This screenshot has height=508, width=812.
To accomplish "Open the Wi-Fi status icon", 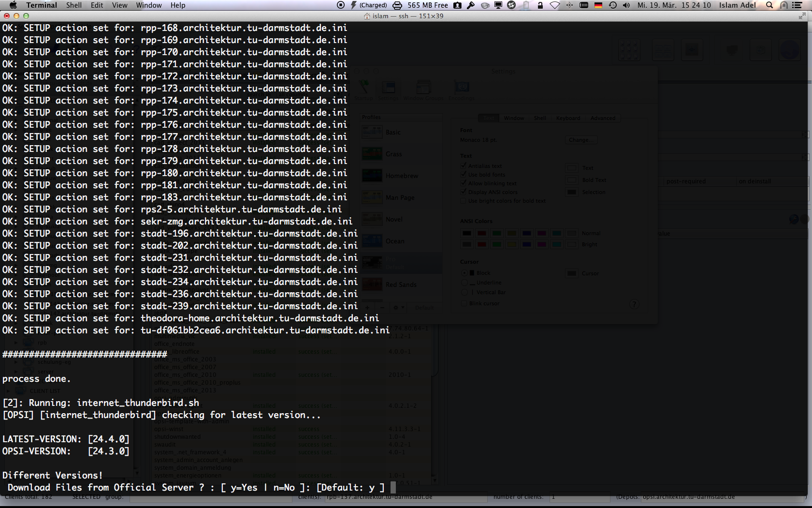I will [x=555, y=5].
